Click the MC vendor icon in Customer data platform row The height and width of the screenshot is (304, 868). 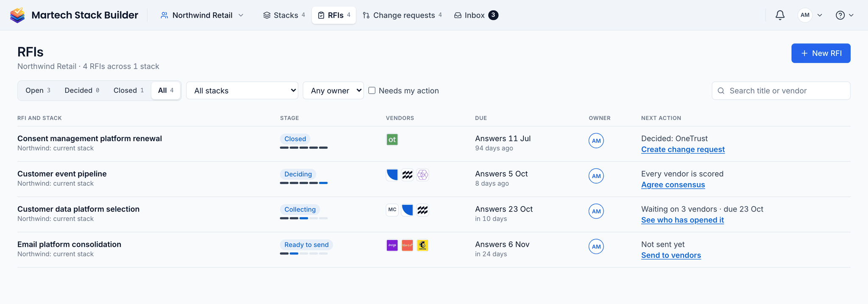coord(392,210)
